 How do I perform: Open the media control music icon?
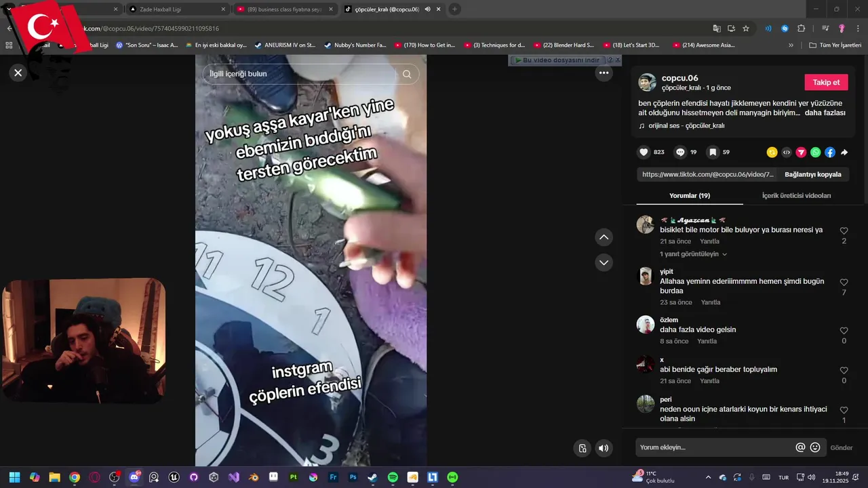point(825,28)
